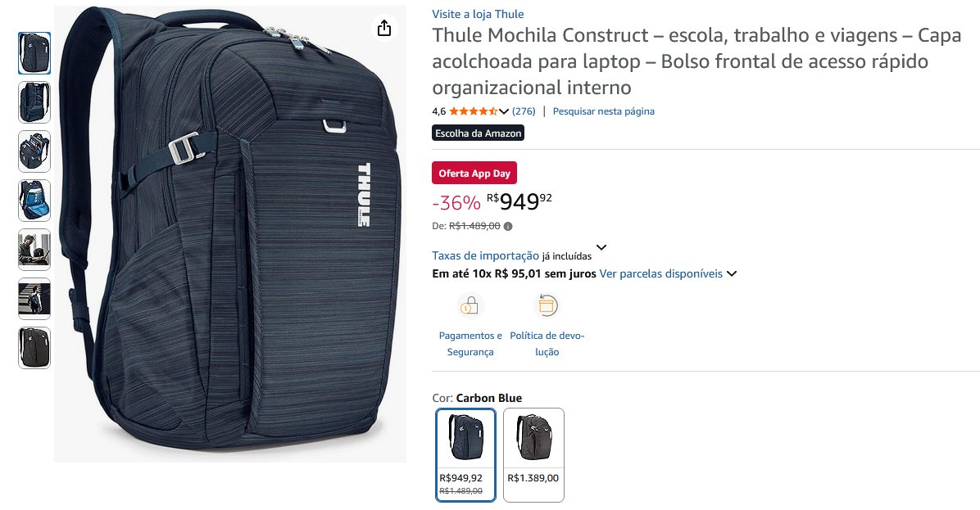Visit the Thule store link
Viewport: 980px width, 510px height.
coord(479,15)
